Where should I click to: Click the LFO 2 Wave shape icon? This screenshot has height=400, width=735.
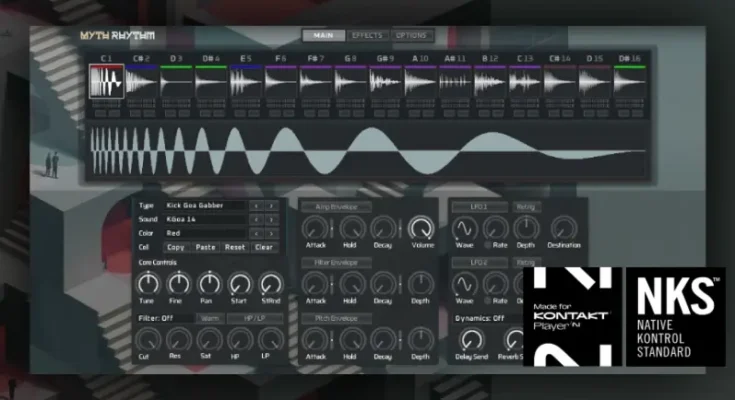coord(465,284)
